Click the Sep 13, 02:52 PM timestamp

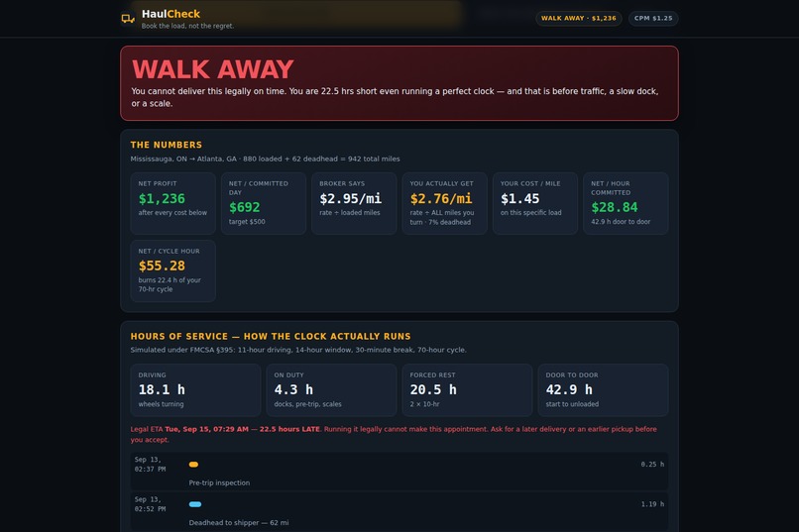[150, 504]
